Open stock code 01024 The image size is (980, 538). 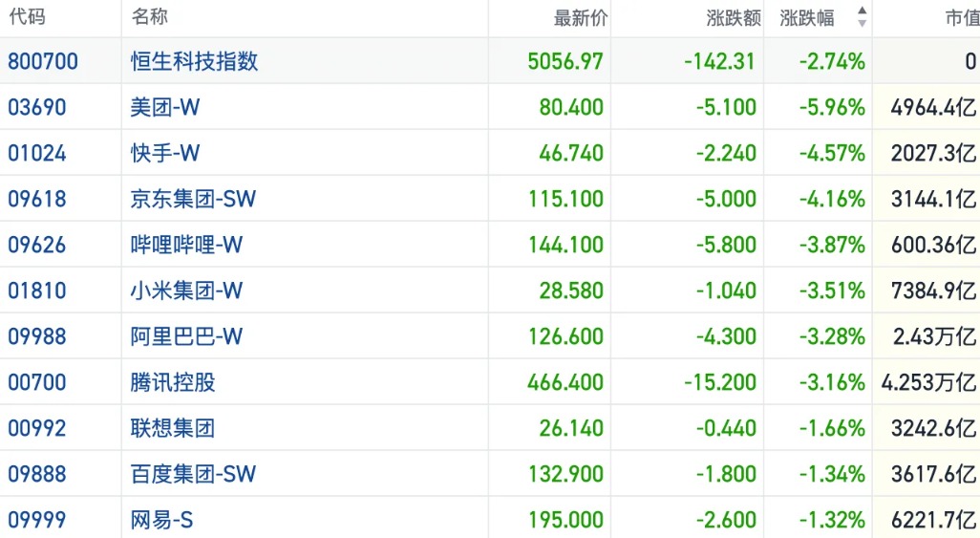(37, 153)
